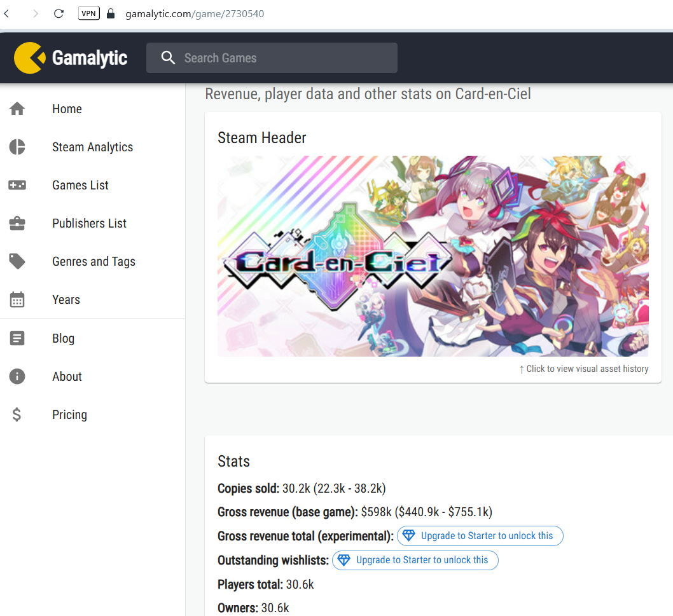Click the Steam Analytics pie chart icon
This screenshot has height=616, width=673.
pos(17,147)
